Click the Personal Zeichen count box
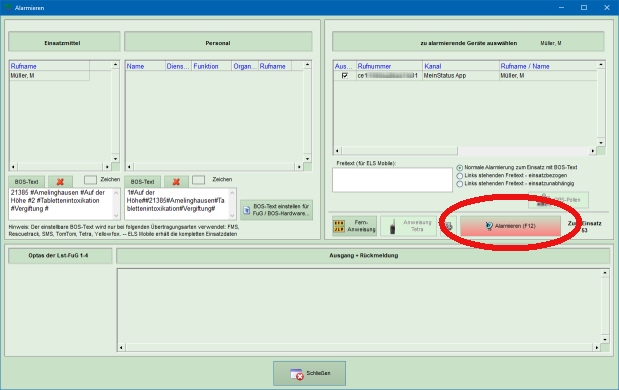This screenshot has width=619, height=390. [x=198, y=180]
